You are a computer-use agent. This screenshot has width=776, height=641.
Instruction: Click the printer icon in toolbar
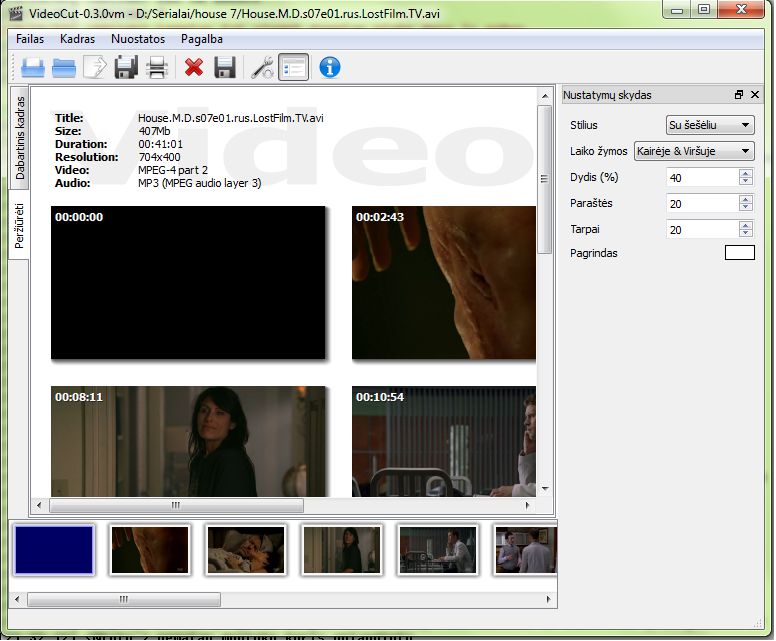[157, 67]
